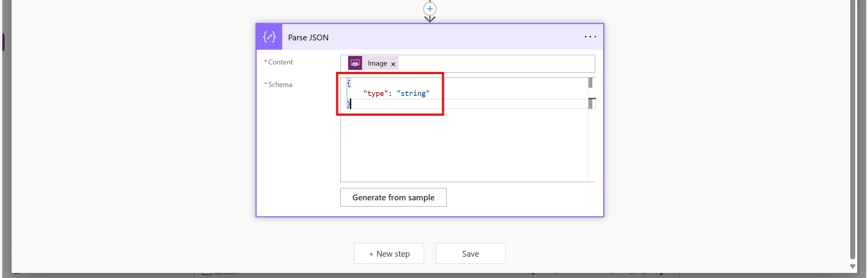Add a New step
Viewport: 868px width, 278px height.
pyautogui.click(x=389, y=254)
